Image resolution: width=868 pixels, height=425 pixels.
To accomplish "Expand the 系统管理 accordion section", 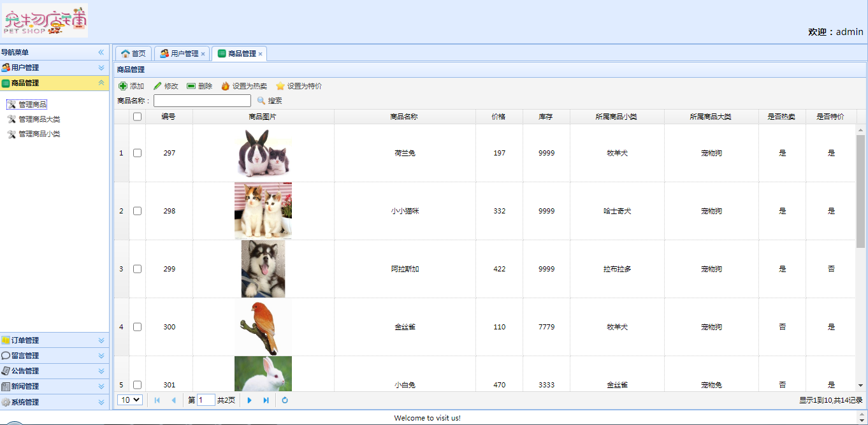I will [101, 402].
